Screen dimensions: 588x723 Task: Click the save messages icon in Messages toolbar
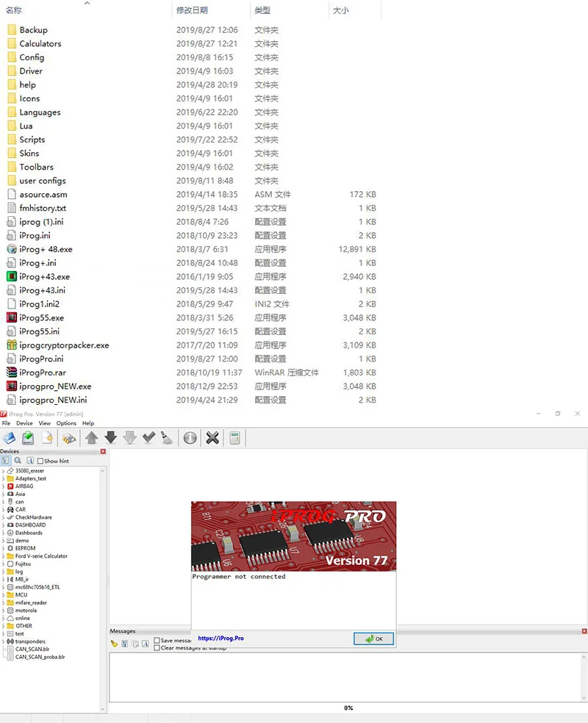(x=124, y=644)
